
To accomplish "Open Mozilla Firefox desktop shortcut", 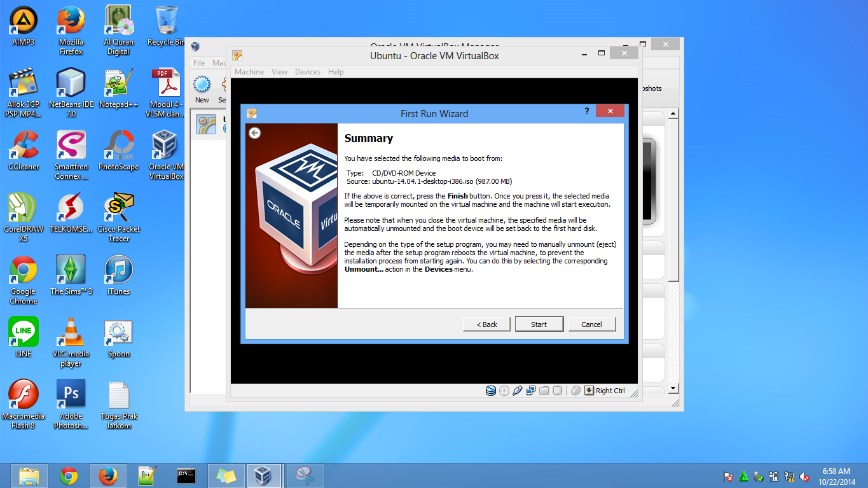I will [71, 31].
